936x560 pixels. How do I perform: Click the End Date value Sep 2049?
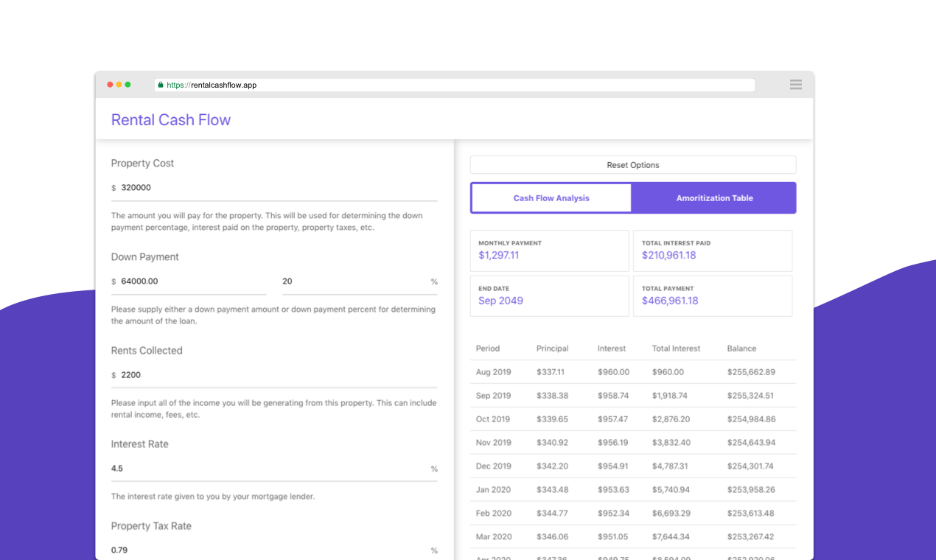pos(500,301)
